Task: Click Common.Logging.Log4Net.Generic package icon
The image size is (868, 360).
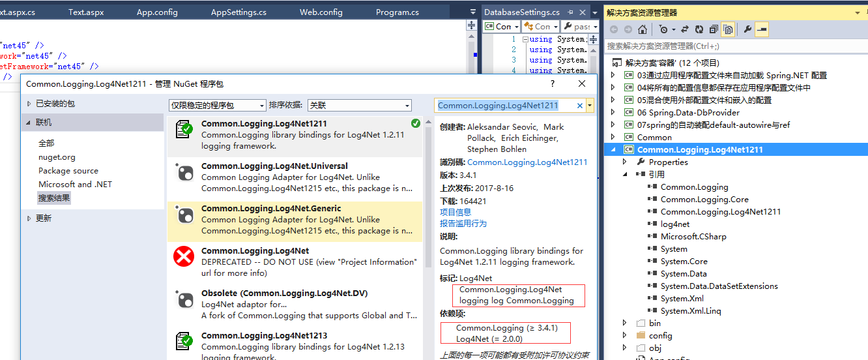Action: click(x=184, y=215)
